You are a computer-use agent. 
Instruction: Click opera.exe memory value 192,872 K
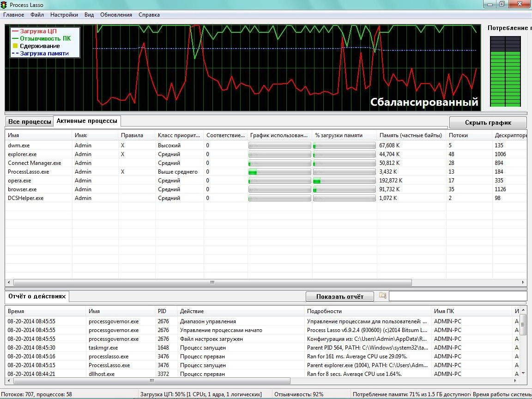(391, 181)
